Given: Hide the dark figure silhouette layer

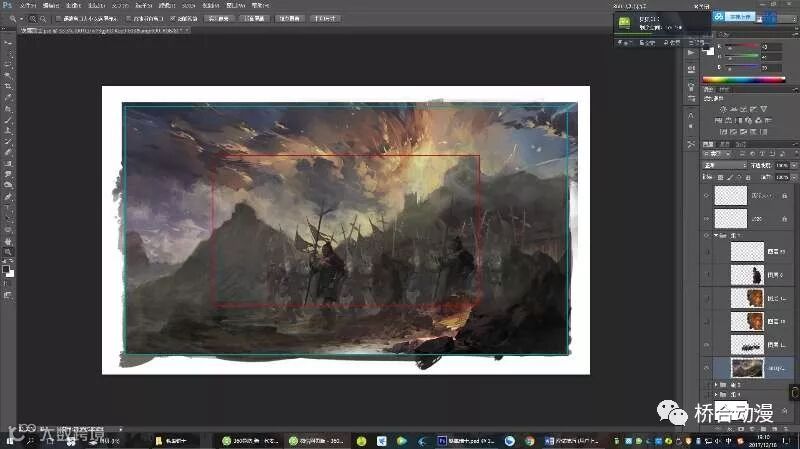Looking at the screenshot, I should pos(707,275).
